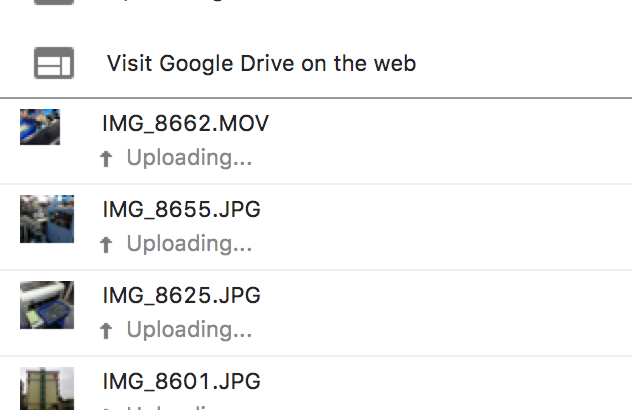Click the Uploading status under IMG_8625.JPG
The image size is (632, 410).
(189, 330)
